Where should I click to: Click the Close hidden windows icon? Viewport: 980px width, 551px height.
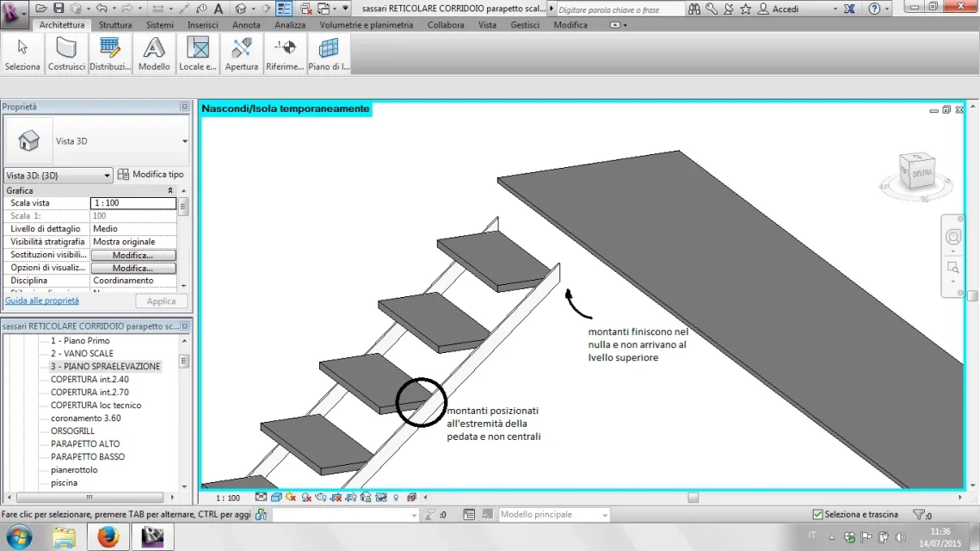(x=306, y=8)
